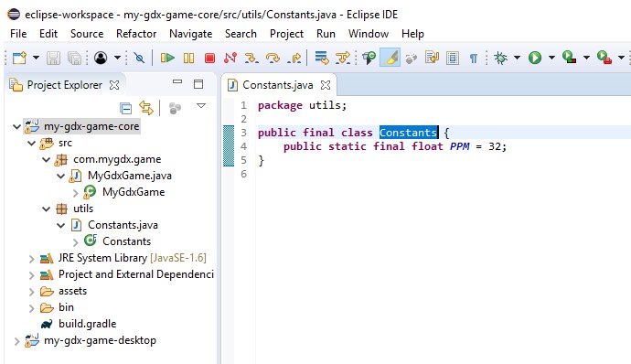The width and height of the screenshot is (631, 364).
Task: Click the Disconnect debug icon
Action: tap(230, 58)
